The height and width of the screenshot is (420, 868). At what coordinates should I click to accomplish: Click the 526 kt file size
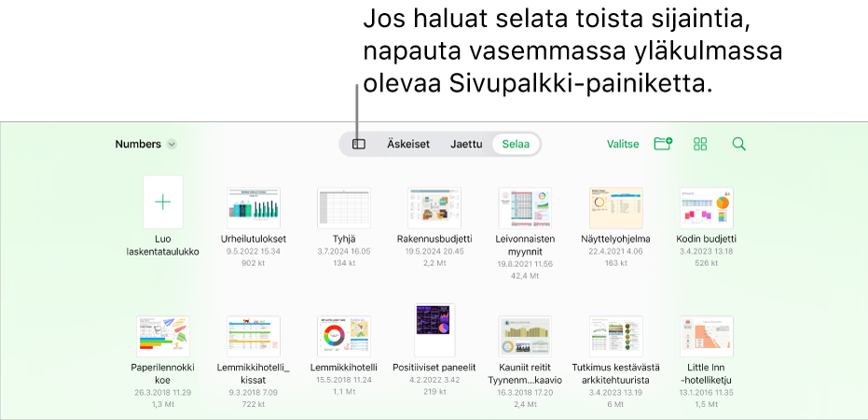pyautogui.click(x=707, y=263)
